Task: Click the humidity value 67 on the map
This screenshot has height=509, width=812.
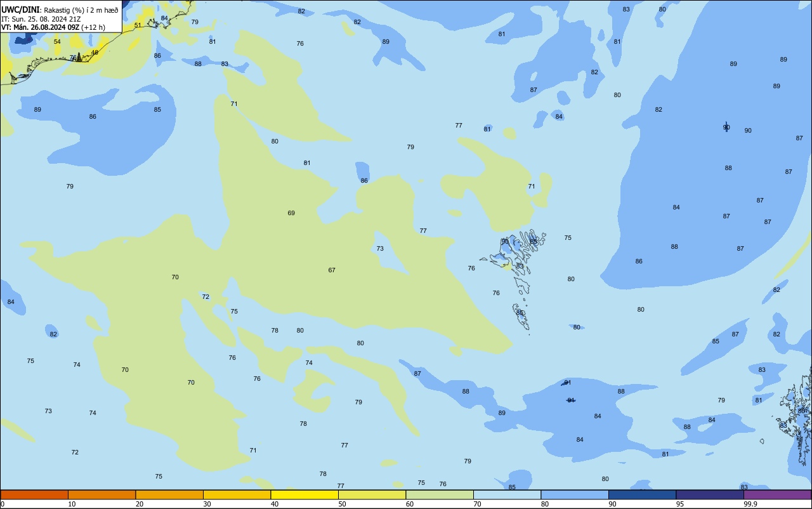Action: (332, 270)
